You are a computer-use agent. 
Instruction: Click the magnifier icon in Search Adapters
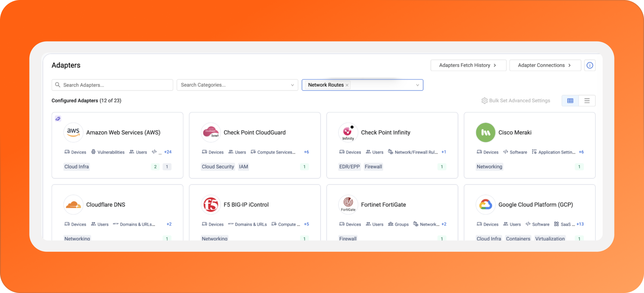coord(58,85)
